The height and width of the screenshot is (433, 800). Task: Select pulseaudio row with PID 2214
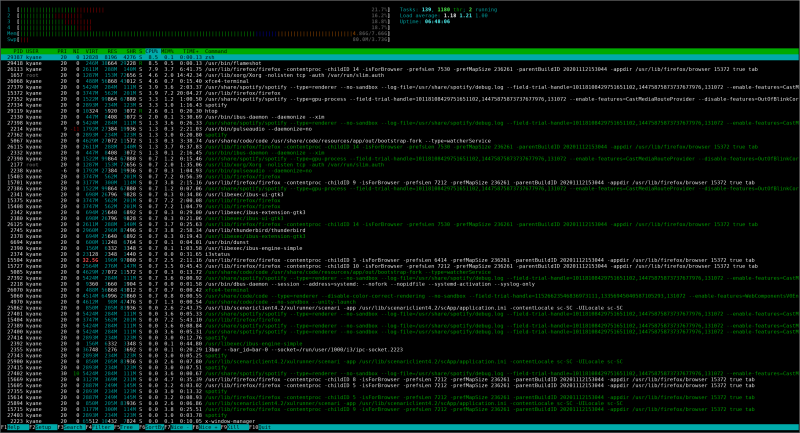pyautogui.click(x=400, y=130)
